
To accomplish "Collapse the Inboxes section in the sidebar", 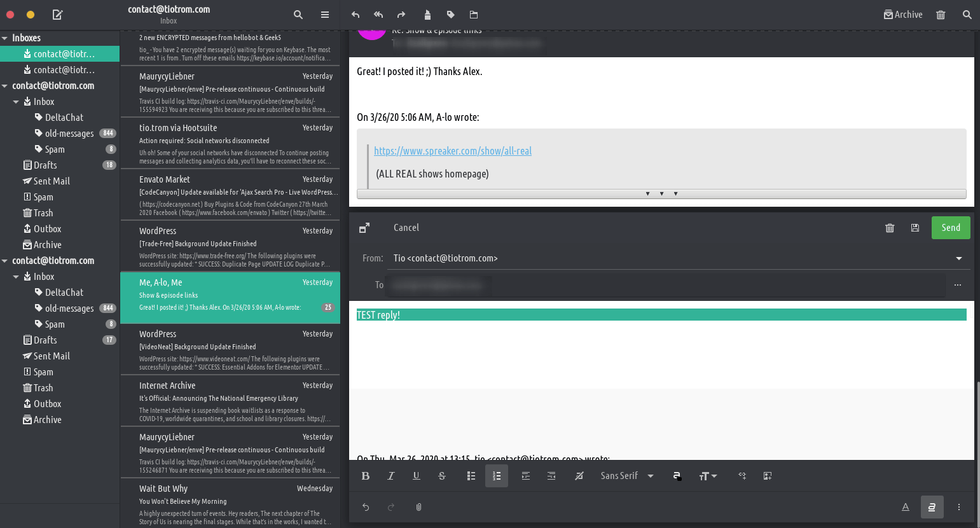I will (5, 38).
